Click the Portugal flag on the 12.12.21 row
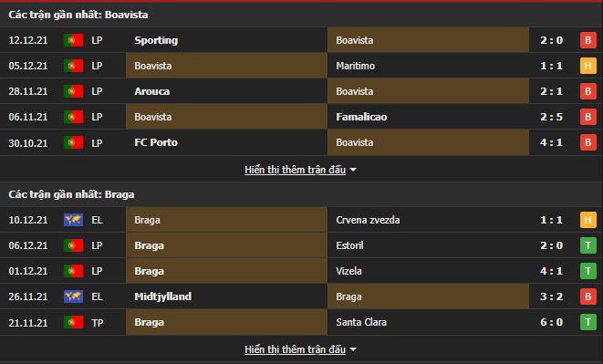 [74, 40]
